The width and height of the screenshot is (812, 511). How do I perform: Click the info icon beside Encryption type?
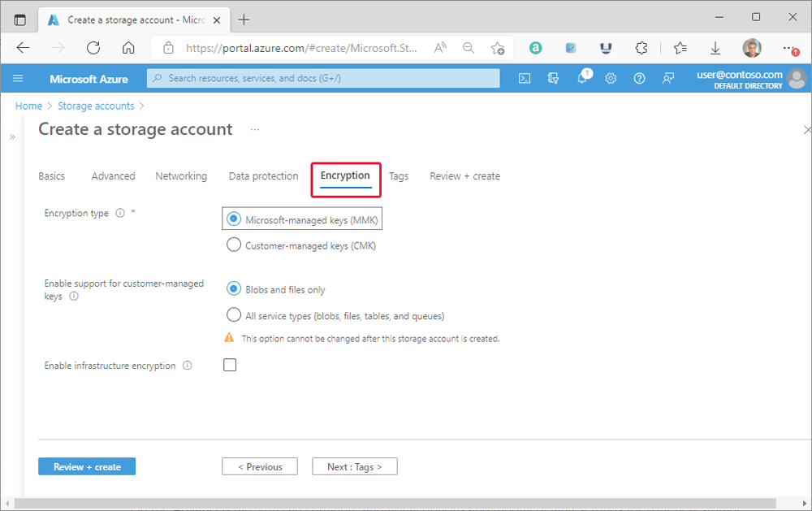120,214
